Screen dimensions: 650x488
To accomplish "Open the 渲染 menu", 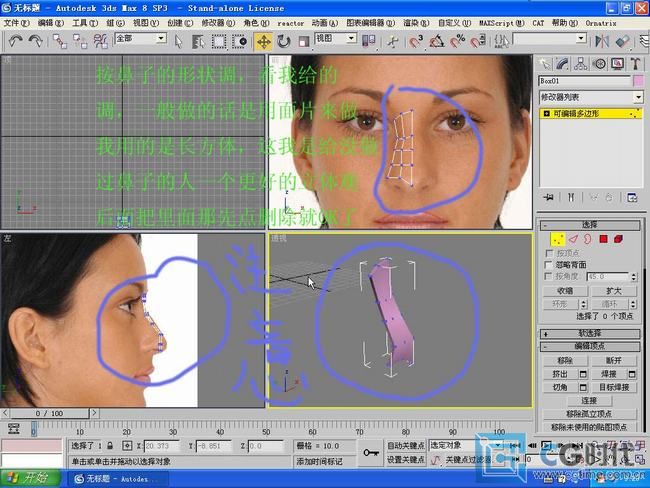I will pyautogui.click(x=416, y=23).
